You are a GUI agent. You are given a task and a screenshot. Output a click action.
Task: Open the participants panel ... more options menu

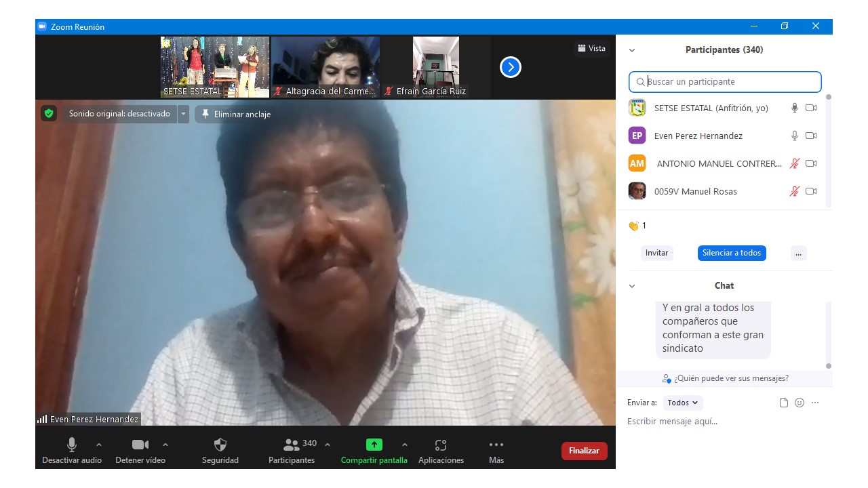point(799,253)
